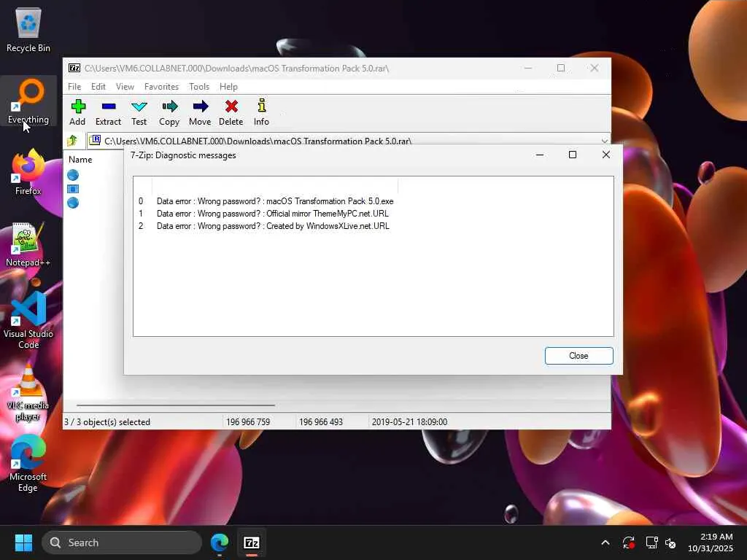Open the File menu
Screen dimensions: 747x560
tap(74, 87)
